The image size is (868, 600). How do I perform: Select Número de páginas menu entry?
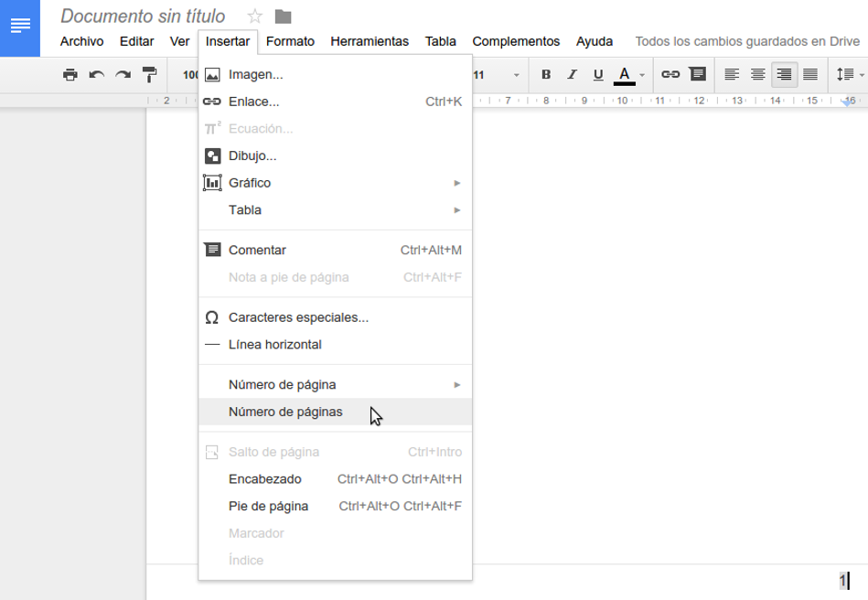[x=285, y=412]
